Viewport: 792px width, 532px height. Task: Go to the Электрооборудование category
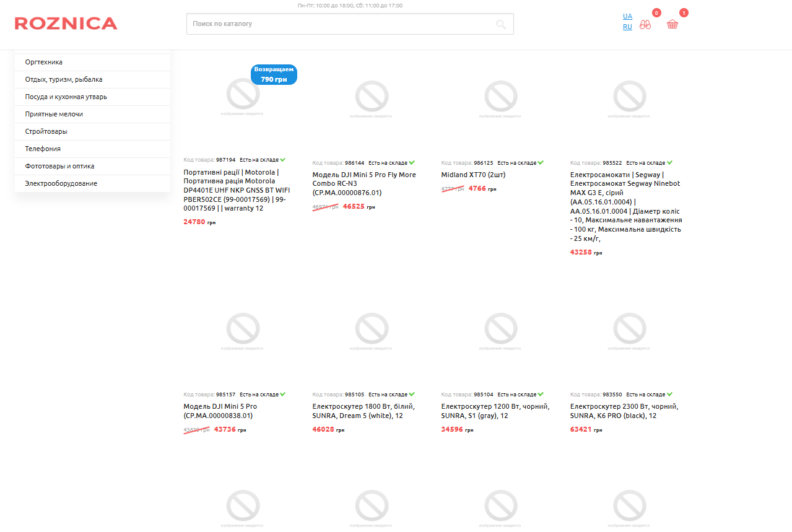tap(61, 183)
